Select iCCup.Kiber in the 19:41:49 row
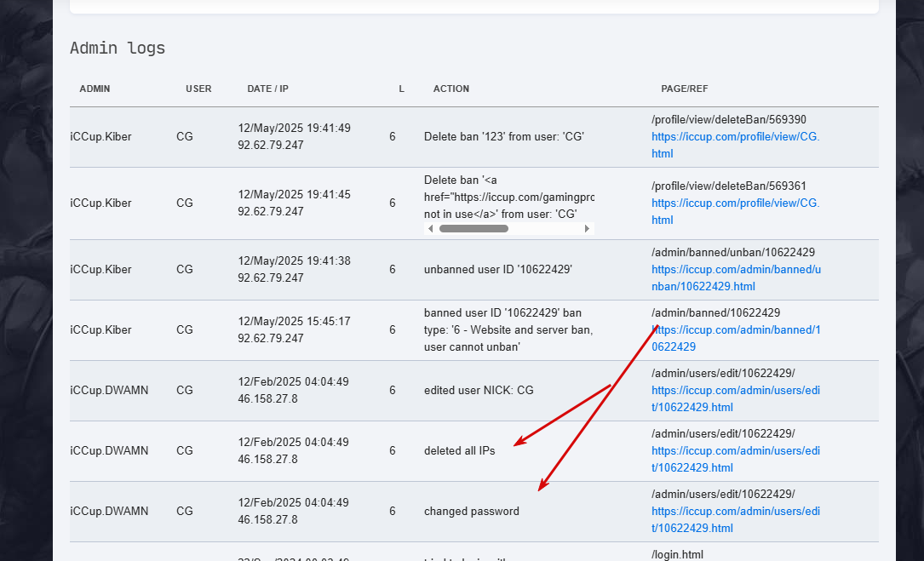 (x=100, y=137)
